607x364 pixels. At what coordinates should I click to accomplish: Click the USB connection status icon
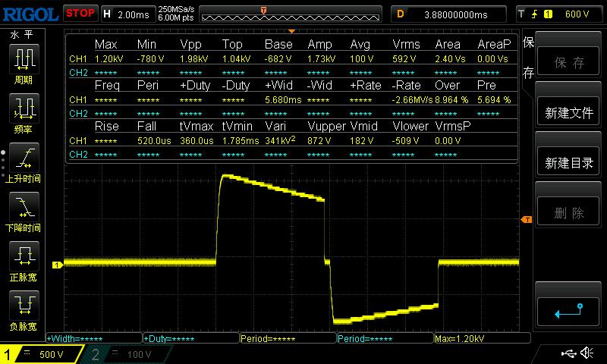coord(568,353)
